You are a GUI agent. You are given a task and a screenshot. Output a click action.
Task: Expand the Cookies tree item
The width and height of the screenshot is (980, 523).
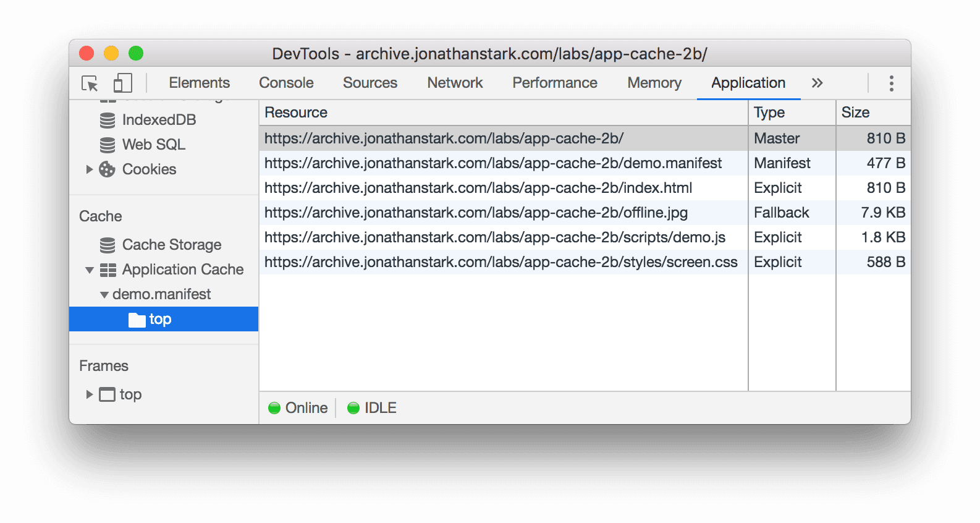89,169
